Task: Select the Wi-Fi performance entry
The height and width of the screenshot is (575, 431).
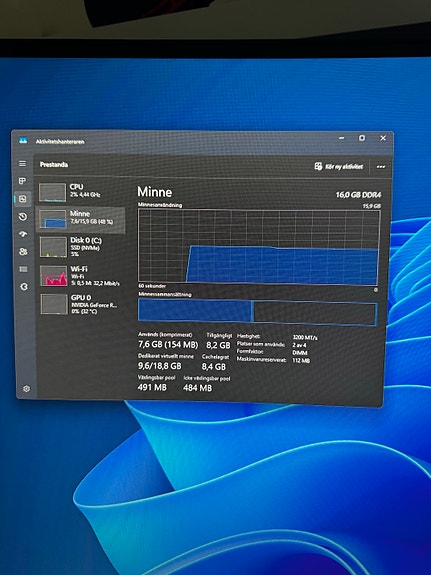Action: pos(81,275)
